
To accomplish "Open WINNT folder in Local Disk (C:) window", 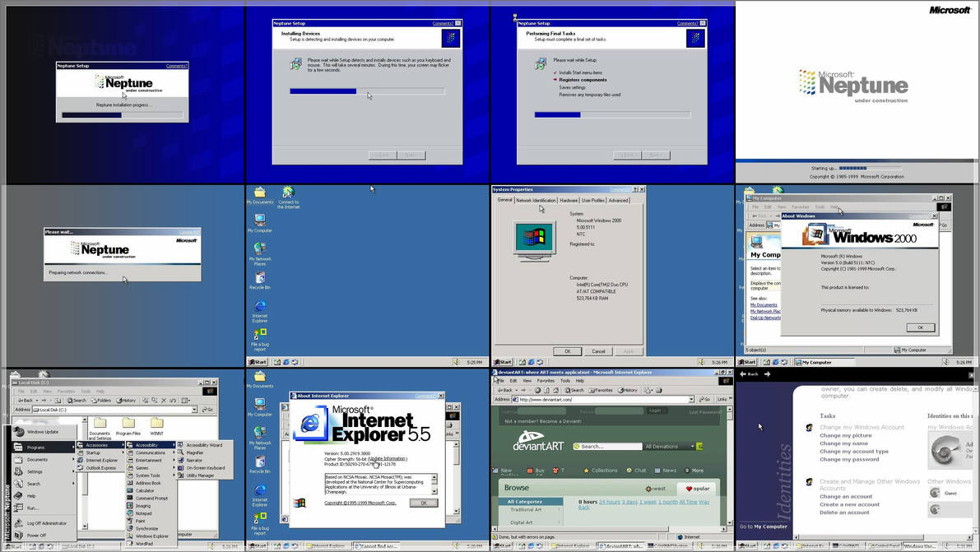I will [157, 426].
